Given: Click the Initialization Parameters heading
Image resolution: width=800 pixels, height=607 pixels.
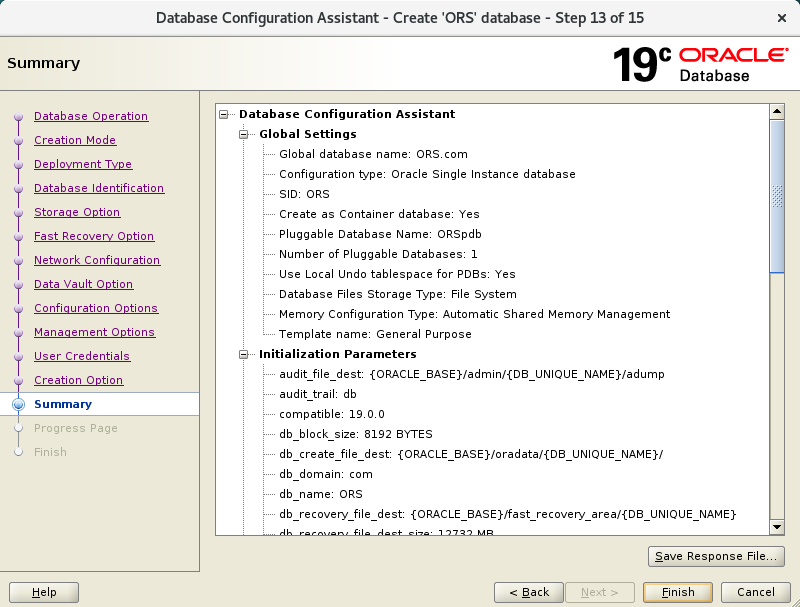Looking at the screenshot, I should 338,354.
